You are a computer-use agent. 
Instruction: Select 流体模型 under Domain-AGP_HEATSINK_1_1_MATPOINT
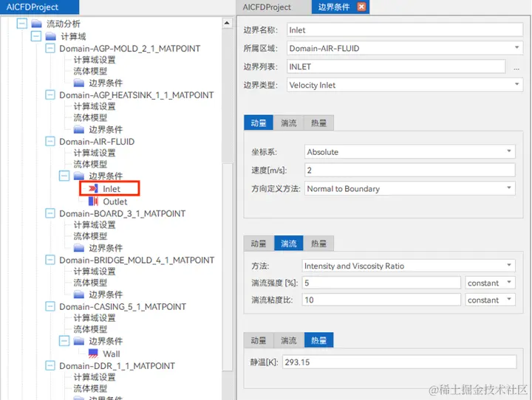tap(90, 117)
